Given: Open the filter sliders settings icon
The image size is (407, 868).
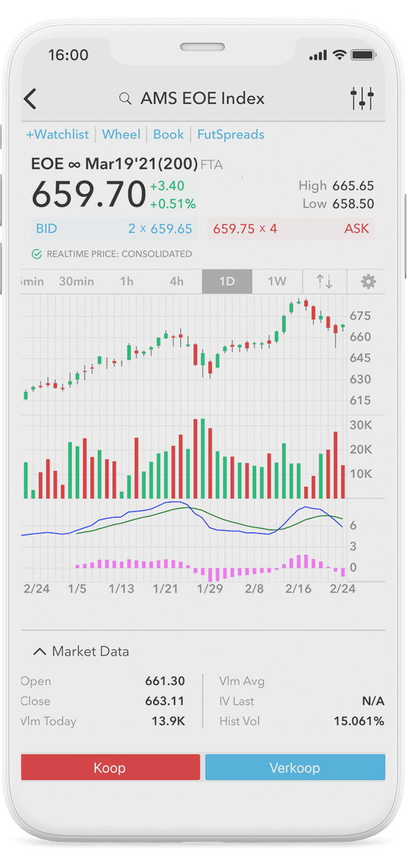Looking at the screenshot, I should point(362,98).
